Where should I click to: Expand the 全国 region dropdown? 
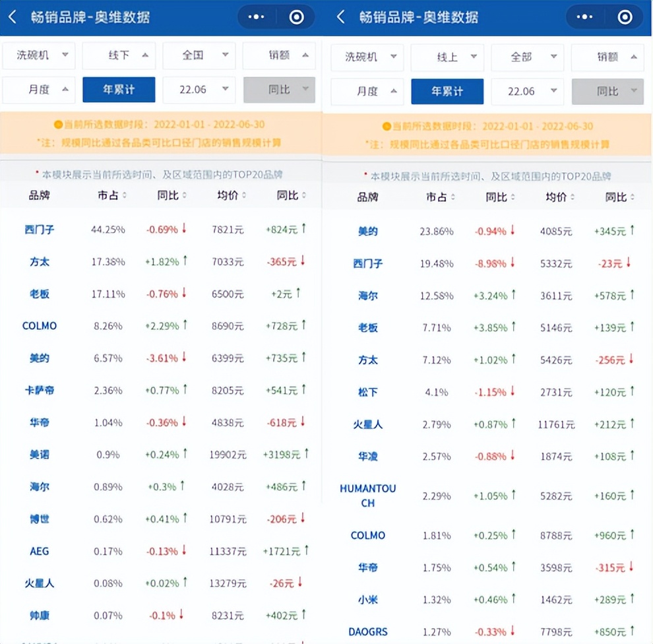point(199,57)
